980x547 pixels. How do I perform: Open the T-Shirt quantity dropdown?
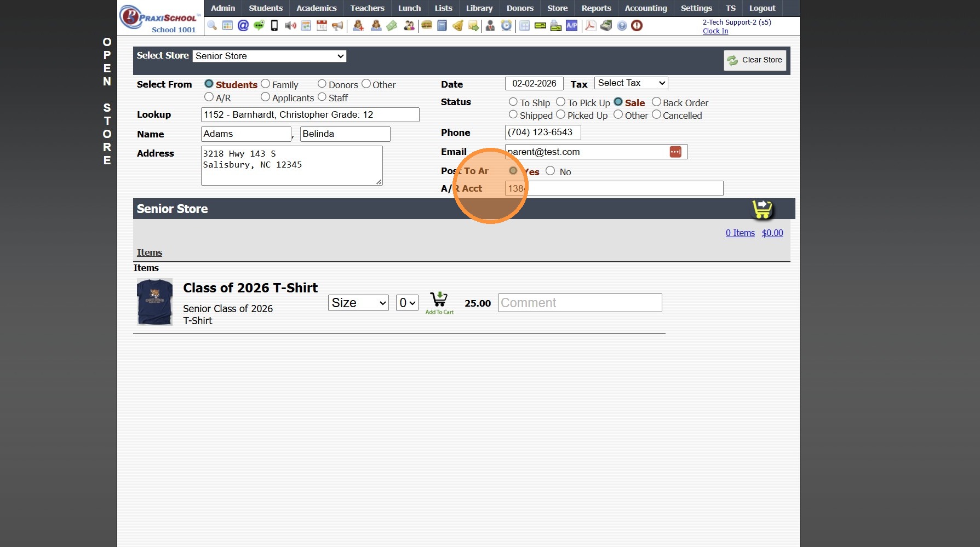point(407,303)
